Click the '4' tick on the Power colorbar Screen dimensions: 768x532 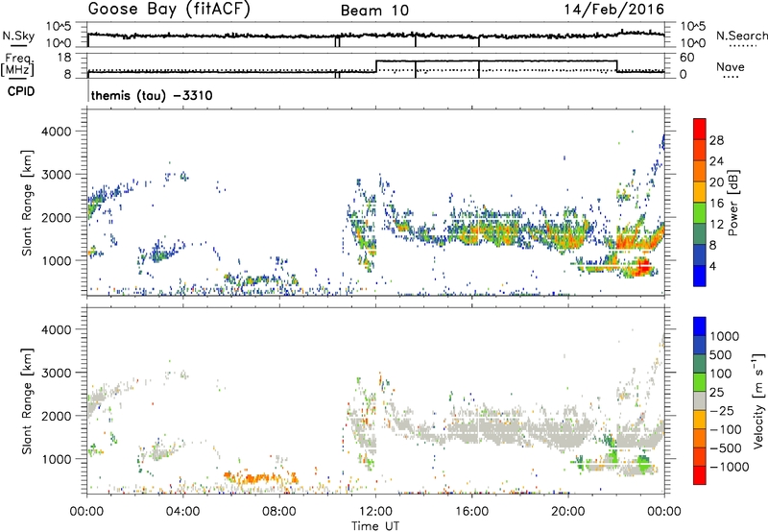712,266
